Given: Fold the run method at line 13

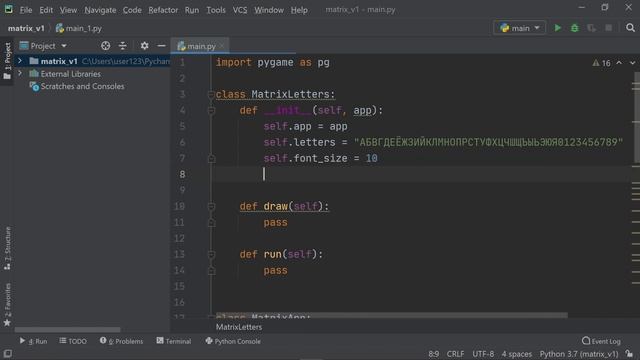Looking at the screenshot, I should click(211, 254).
